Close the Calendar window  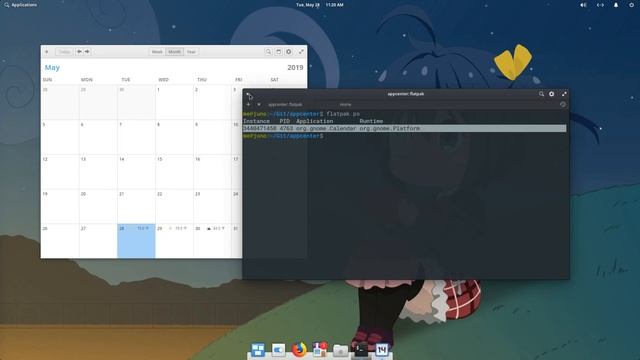47,52
